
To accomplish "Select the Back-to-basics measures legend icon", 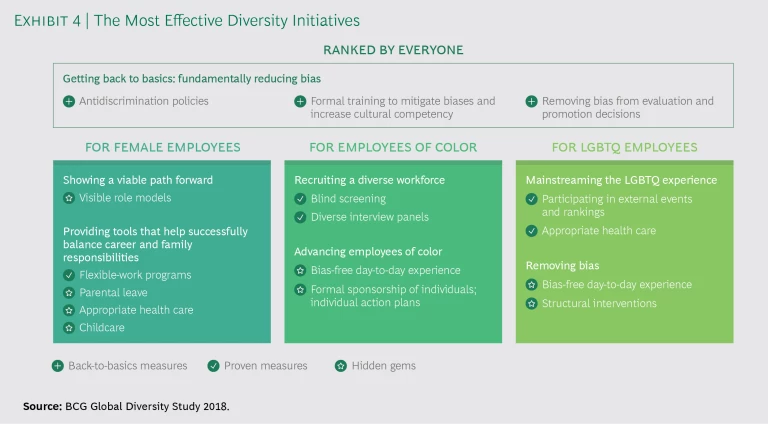I will click(57, 366).
